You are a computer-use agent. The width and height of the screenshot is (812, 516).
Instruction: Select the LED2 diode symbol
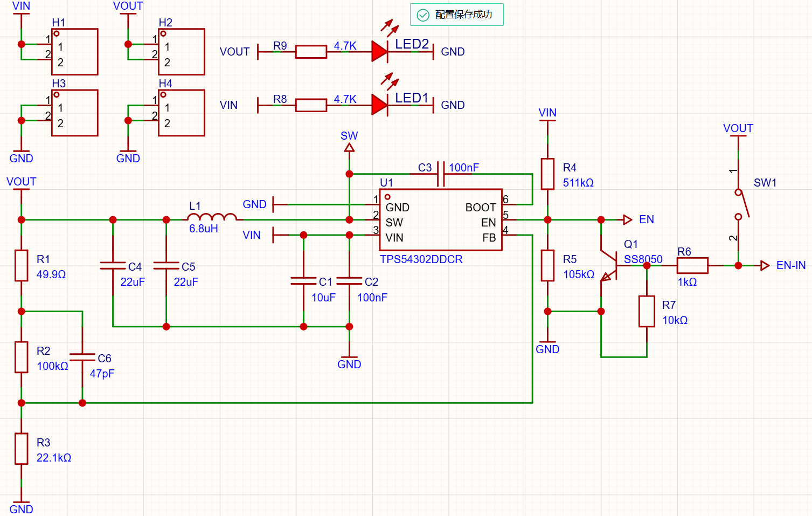tap(380, 52)
